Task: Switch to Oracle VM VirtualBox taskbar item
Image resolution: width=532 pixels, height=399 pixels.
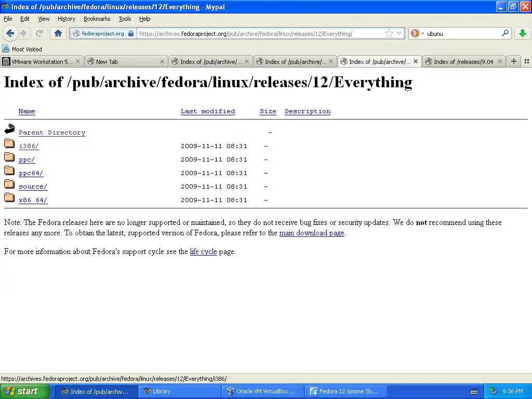Action: pos(262,392)
